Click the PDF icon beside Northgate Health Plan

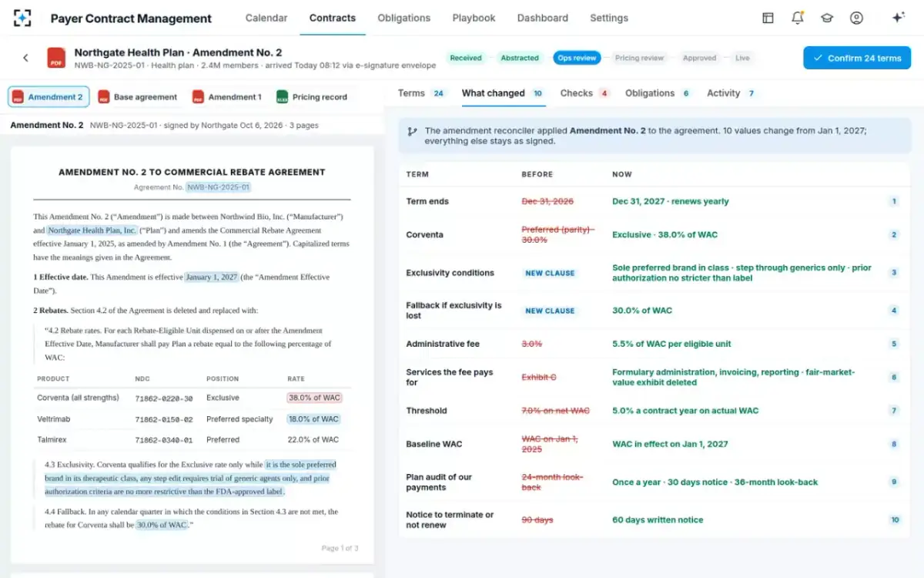coord(56,58)
